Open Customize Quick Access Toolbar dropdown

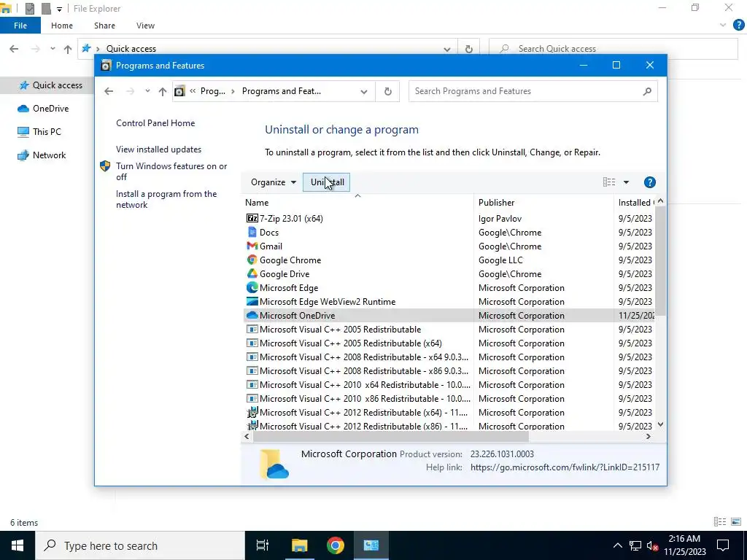click(x=59, y=9)
